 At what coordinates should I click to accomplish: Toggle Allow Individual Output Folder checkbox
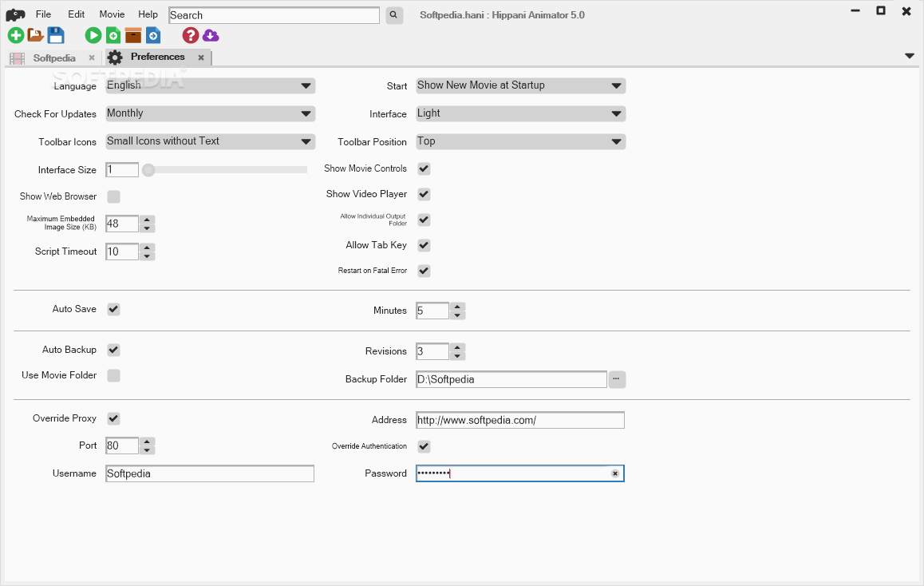[424, 220]
